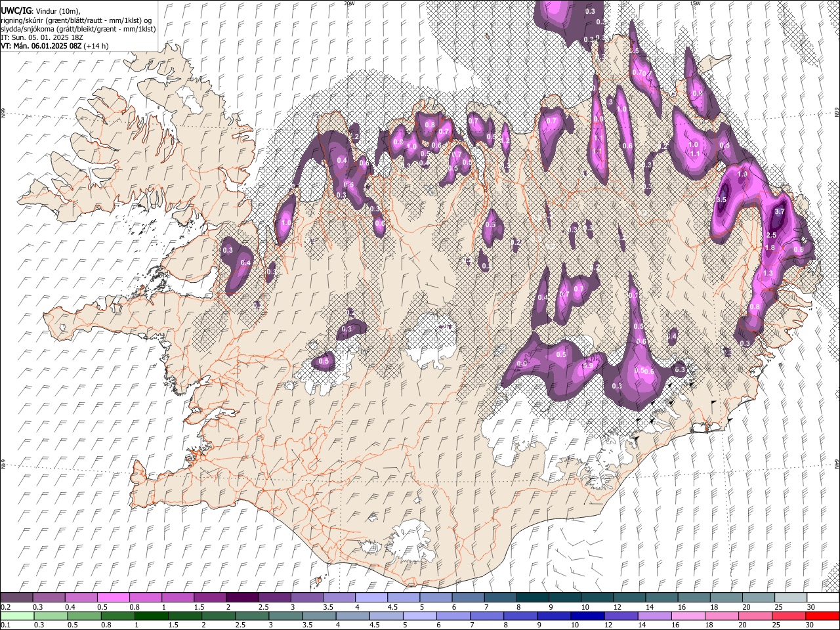Select the 'VT: Mán. 06.01.2025 08Z (+14 h)' line

pyautogui.click(x=54, y=46)
